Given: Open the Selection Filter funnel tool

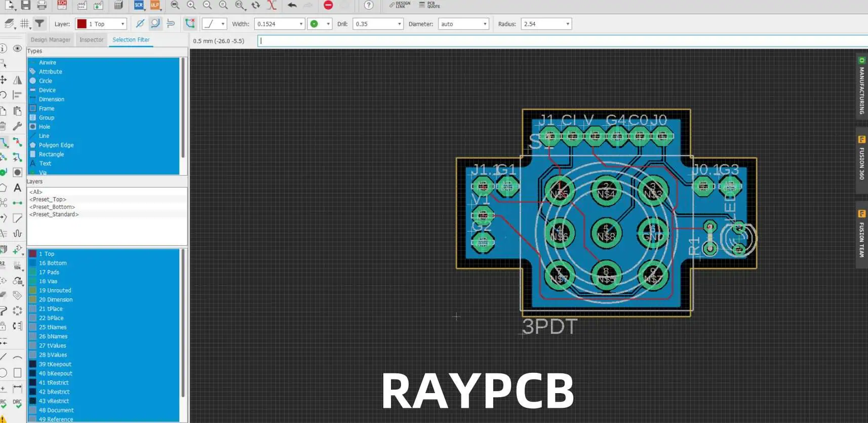Looking at the screenshot, I should pyautogui.click(x=40, y=23).
